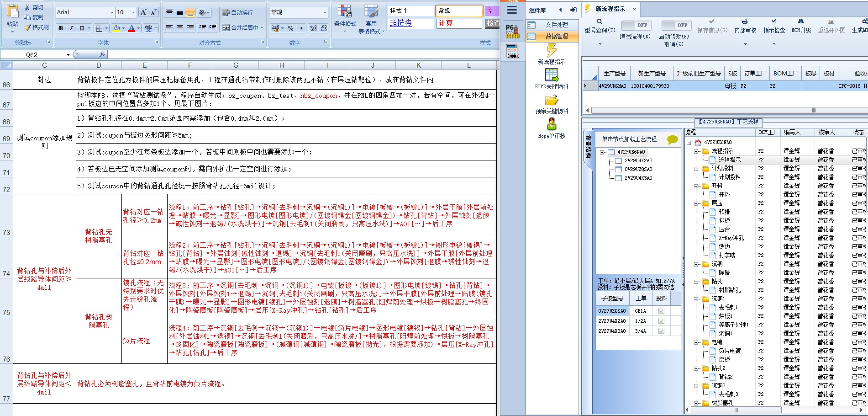868x416 pixels.
Task: Click the Cut (剪切) scissors icon
Action: coord(27,7)
